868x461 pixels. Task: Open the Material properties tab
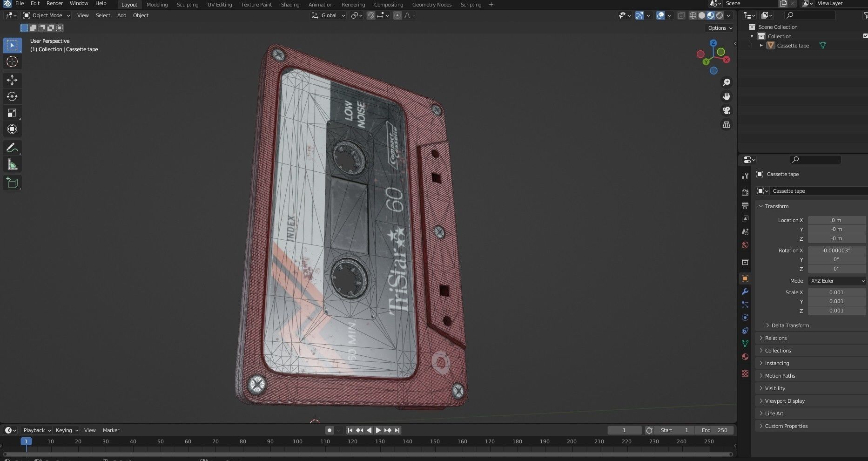(745, 357)
